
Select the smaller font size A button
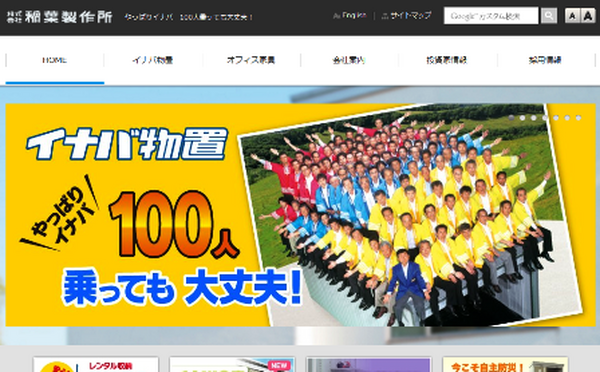point(572,16)
